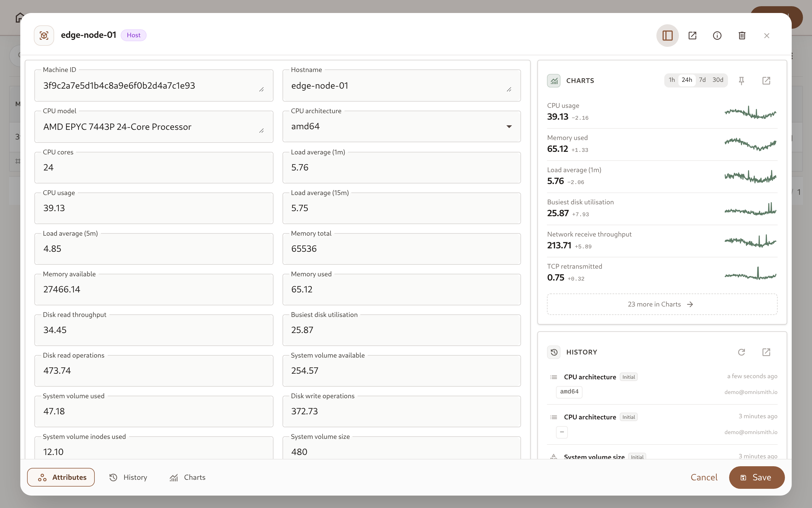Click the System volume available field
Image resolution: width=812 pixels, height=508 pixels.
402,371
